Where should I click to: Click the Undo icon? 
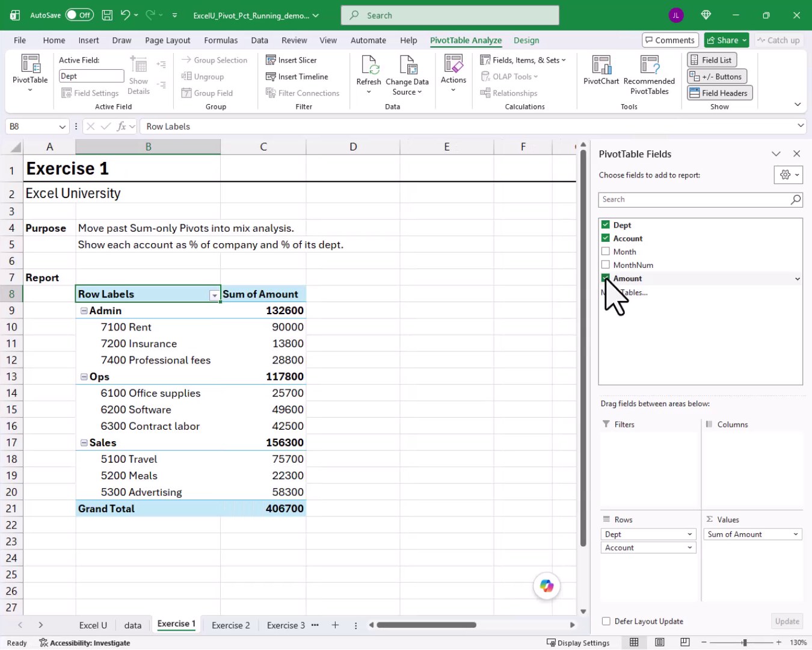[125, 15]
